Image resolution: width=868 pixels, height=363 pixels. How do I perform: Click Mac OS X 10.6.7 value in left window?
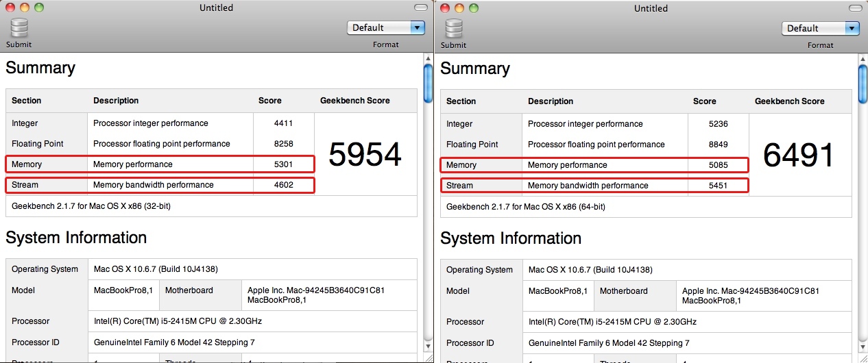(x=156, y=269)
